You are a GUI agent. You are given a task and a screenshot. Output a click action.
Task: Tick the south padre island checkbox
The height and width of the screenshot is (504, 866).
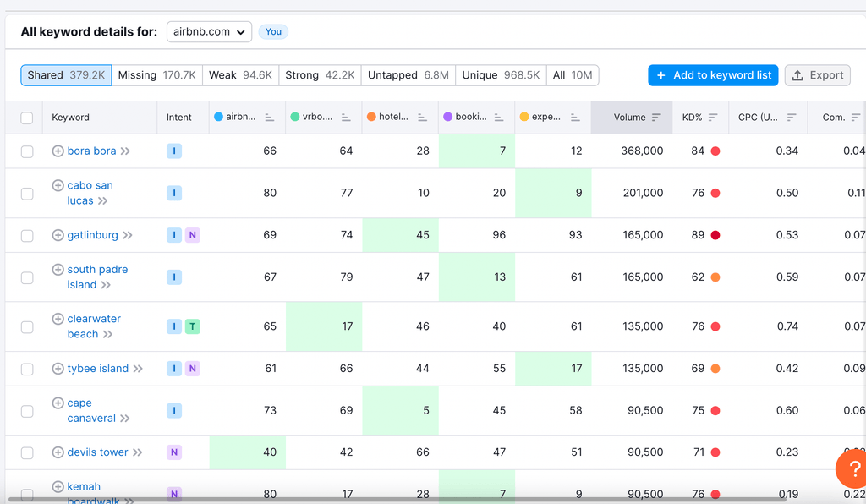point(26,277)
